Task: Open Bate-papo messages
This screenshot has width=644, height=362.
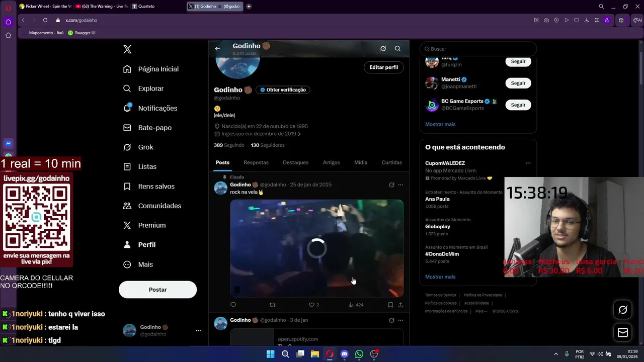Action: point(147,128)
